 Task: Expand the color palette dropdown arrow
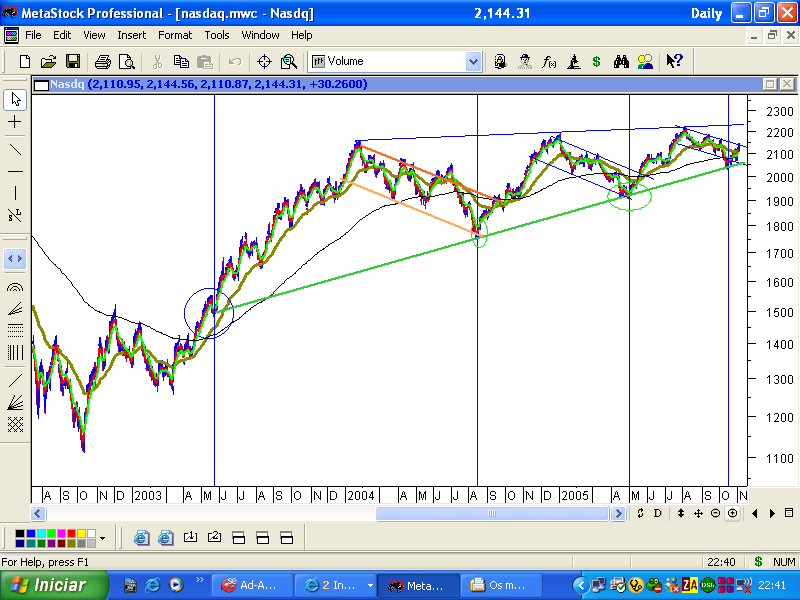coord(103,540)
